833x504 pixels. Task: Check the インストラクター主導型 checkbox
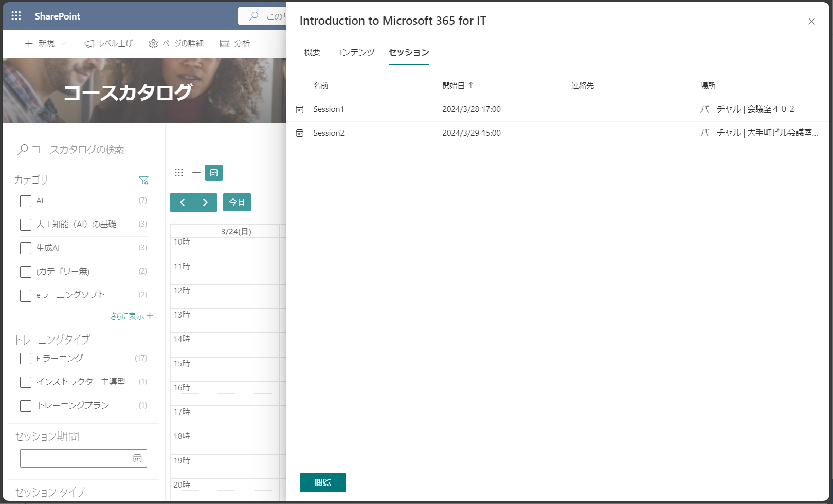coord(26,382)
